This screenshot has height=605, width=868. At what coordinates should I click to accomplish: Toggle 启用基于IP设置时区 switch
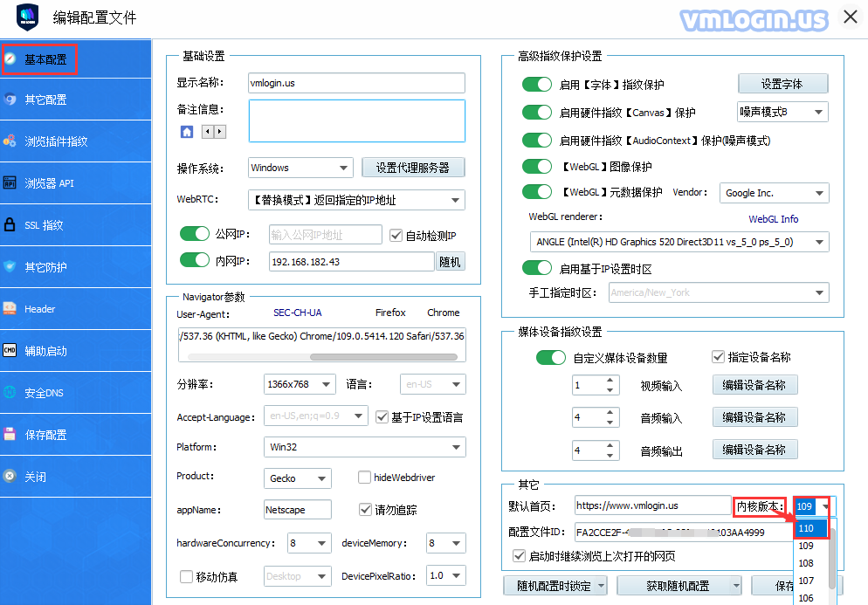click(537, 268)
